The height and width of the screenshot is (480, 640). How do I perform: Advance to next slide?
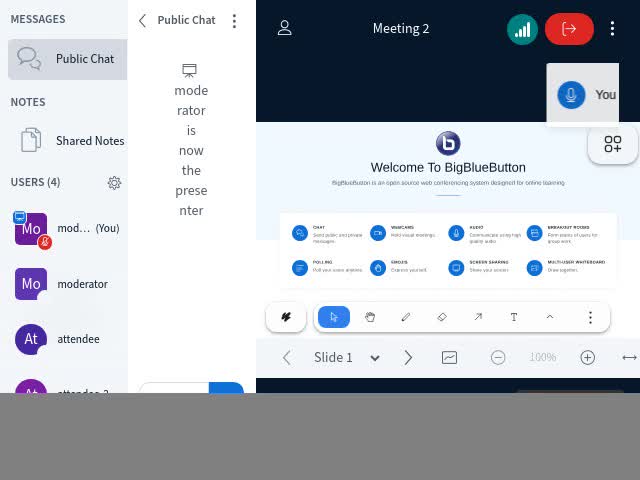(x=408, y=358)
